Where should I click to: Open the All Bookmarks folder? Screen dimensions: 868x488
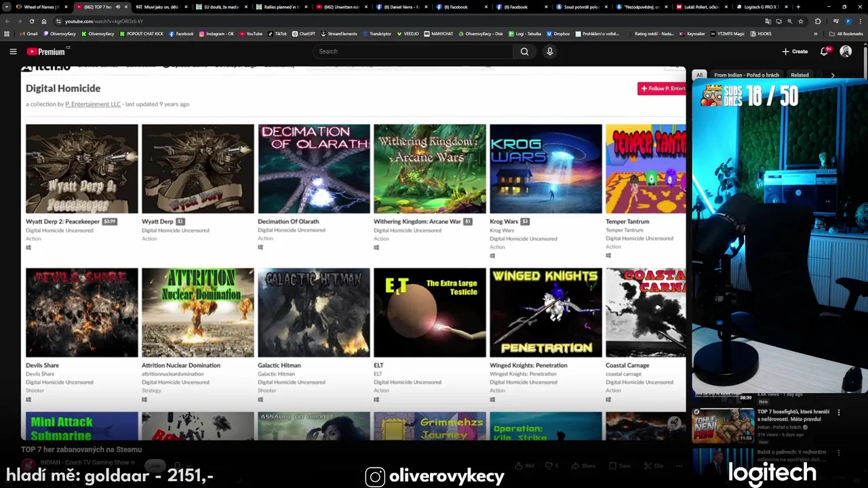tap(846, 33)
